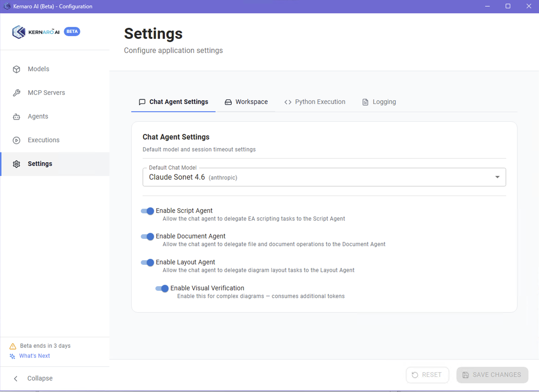Click 'Configure application settings' subtitle
Screen dimensions: 539x392
173,50
